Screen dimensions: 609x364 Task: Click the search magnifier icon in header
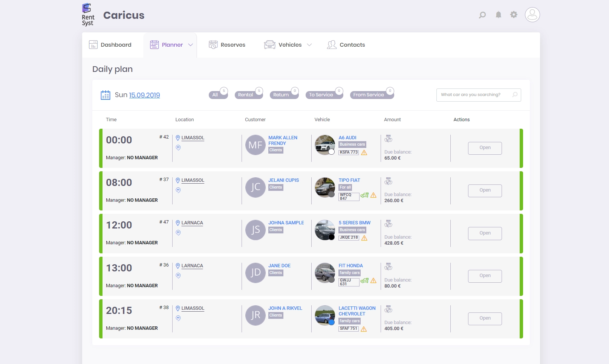coord(482,15)
